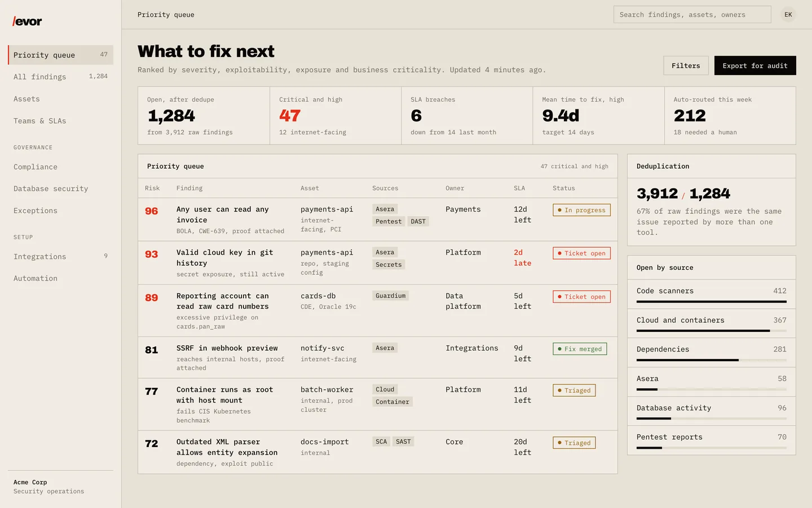Navigate to Teams & SLAs
812x508 pixels.
pos(60,121)
